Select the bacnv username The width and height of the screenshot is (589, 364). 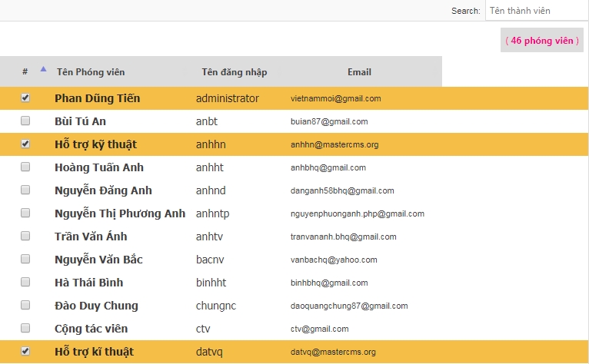210,260
